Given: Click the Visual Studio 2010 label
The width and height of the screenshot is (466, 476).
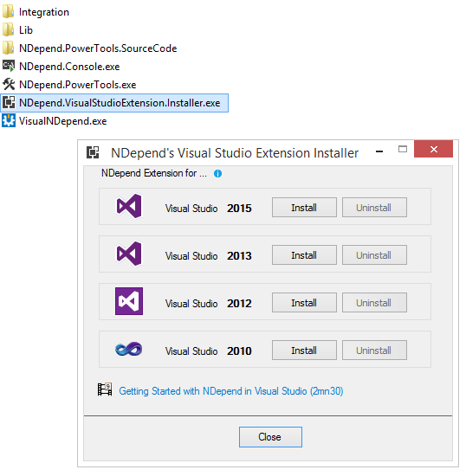Looking at the screenshot, I should (x=208, y=351).
